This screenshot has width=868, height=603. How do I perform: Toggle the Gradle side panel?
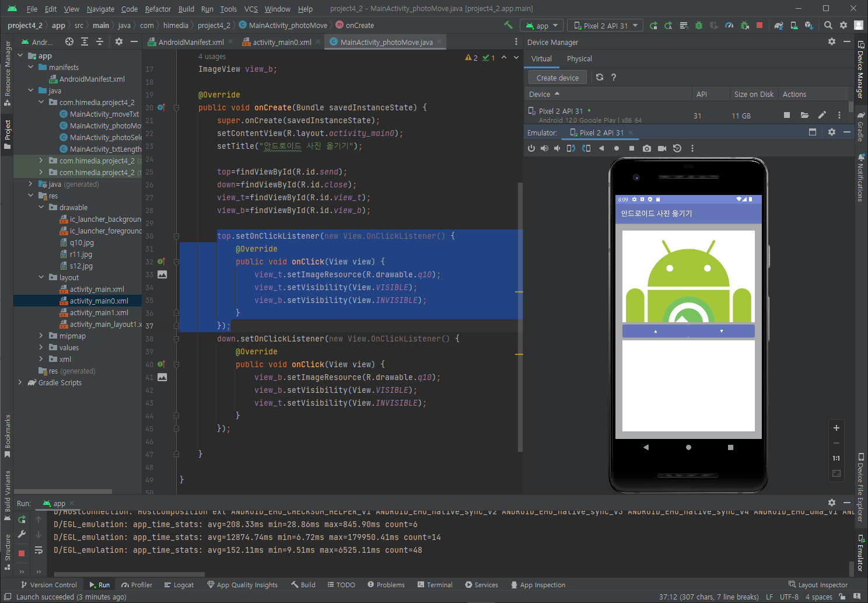point(860,127)
